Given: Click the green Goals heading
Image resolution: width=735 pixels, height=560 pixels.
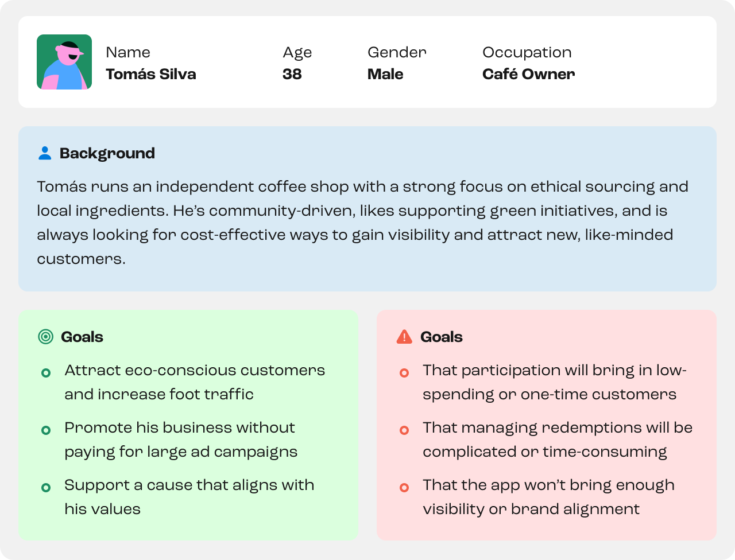Looking at the screenshot, I should point(82,337).
